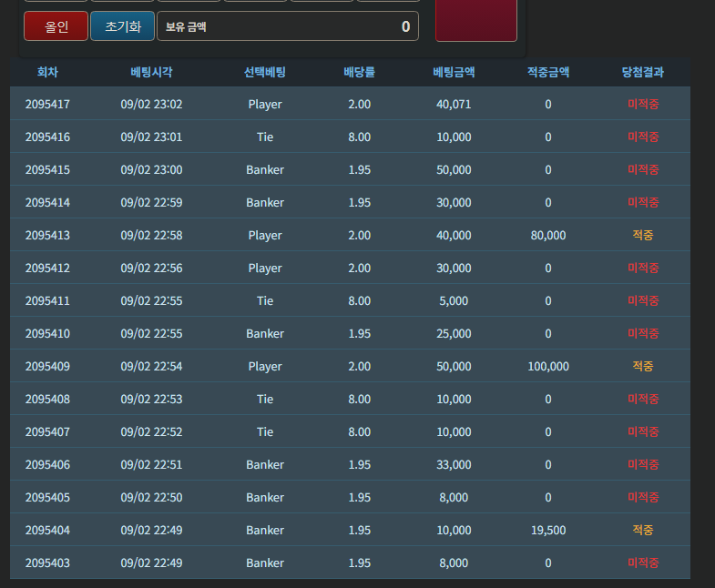This screenshot has height=588, width=715.
Task: Click round number 2095415
Action: coord(47,170)
